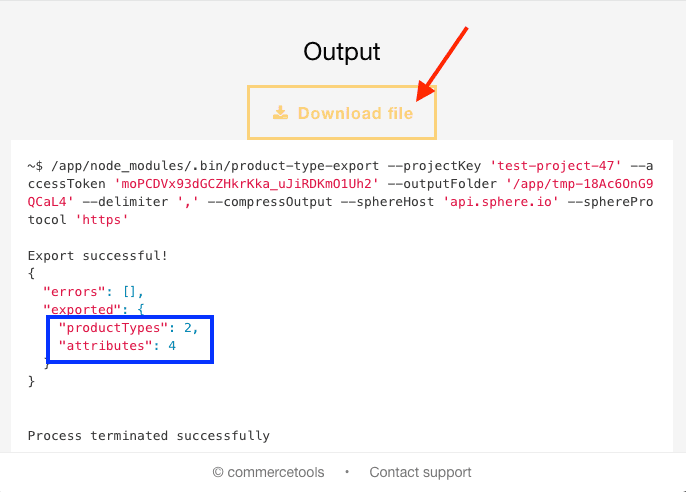Click the Output heading
Viewport: 686px width, 492px height.
(342, 52)
